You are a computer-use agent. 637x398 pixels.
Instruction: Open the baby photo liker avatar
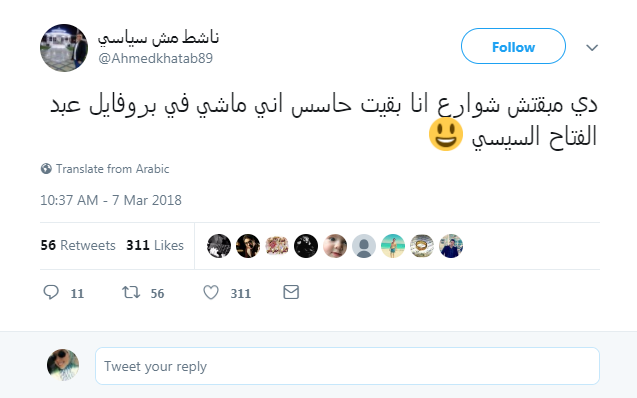click(335, 246)
